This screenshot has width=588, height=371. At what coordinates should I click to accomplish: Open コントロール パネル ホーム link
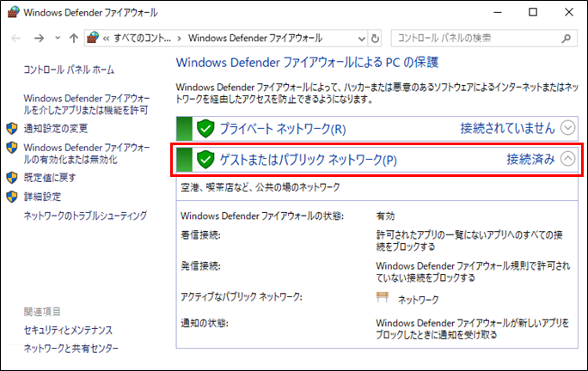(x=69, y=70)
